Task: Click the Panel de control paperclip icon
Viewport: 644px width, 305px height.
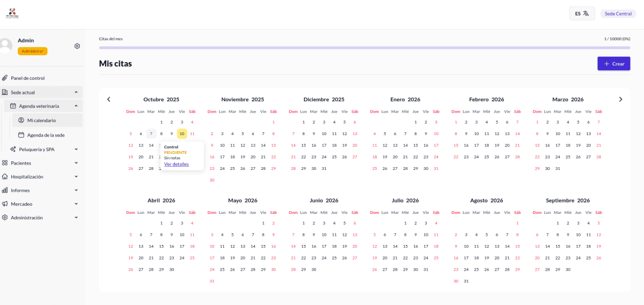Action: [5, 78]
